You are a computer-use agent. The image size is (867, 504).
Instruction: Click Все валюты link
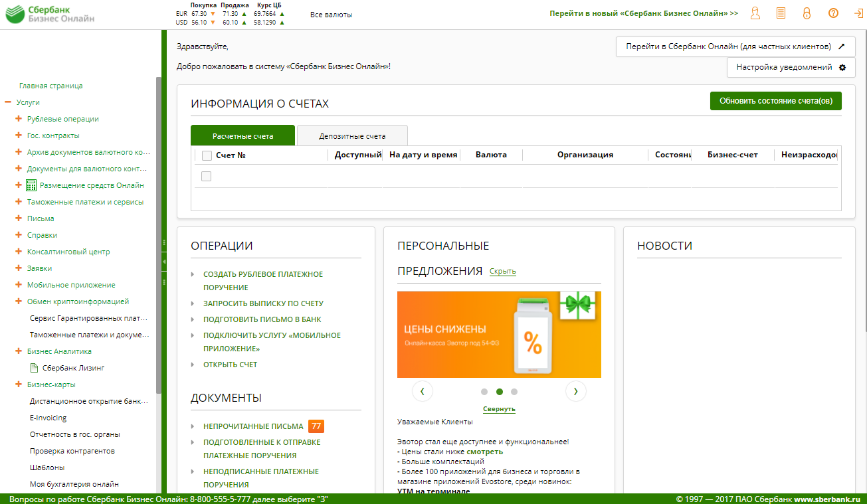[332, 15]
